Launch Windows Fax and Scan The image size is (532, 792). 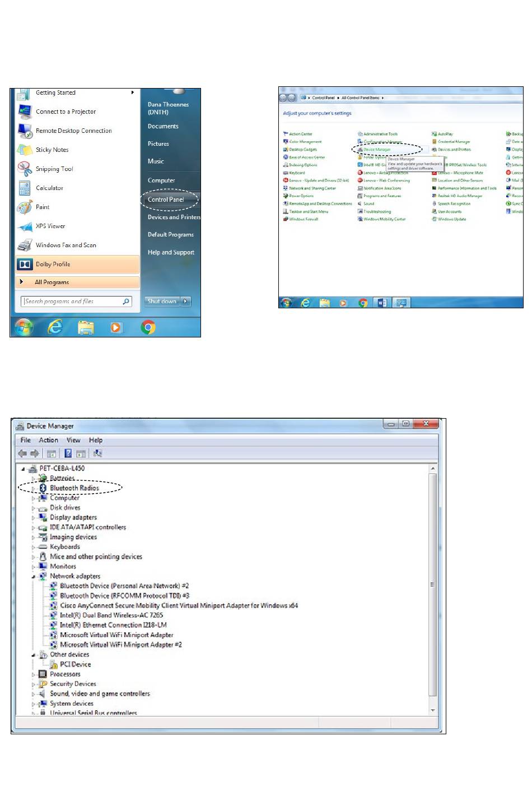[x=66, y=245]
